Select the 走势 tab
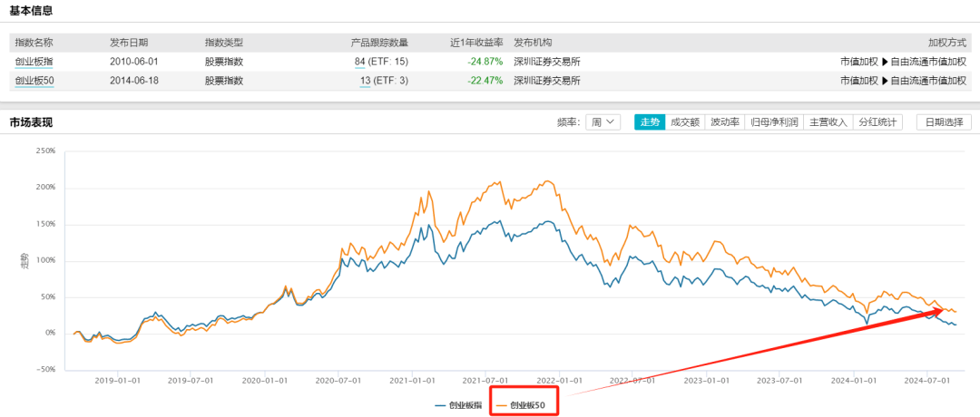 650,121
